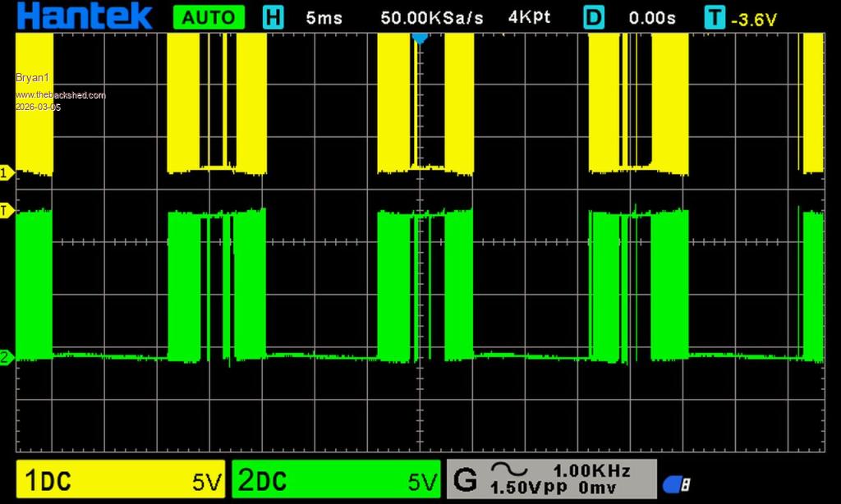Viewport: 841px width, 504px height.
Task: Toggle channel 2 via the green 2DC box
Action: pyautogui.click(x=338, y=480)
